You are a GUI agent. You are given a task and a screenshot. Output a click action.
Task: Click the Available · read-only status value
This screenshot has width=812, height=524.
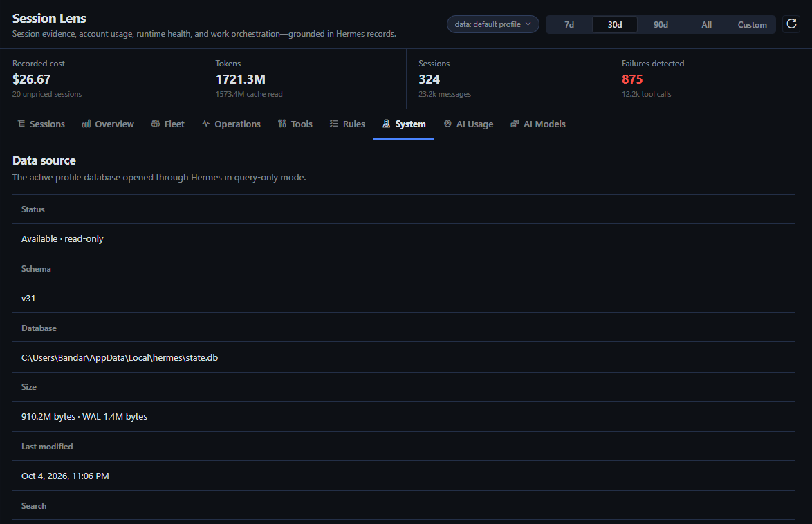pyautogui.click(x=62, y=238)
